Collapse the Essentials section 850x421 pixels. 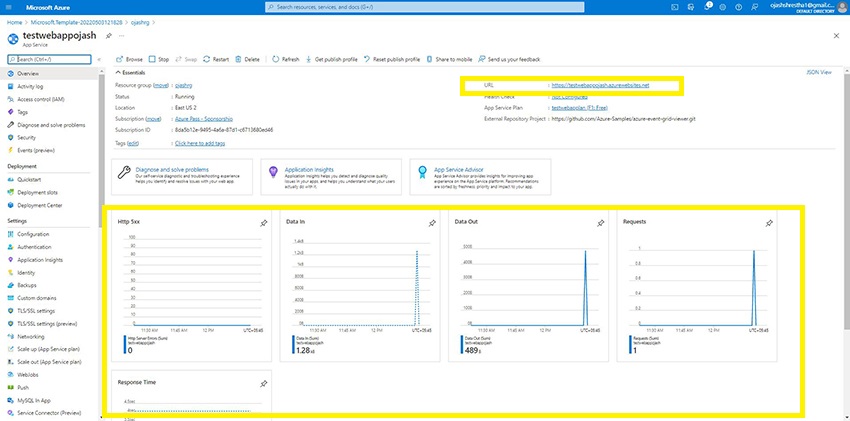click(131, 73)
